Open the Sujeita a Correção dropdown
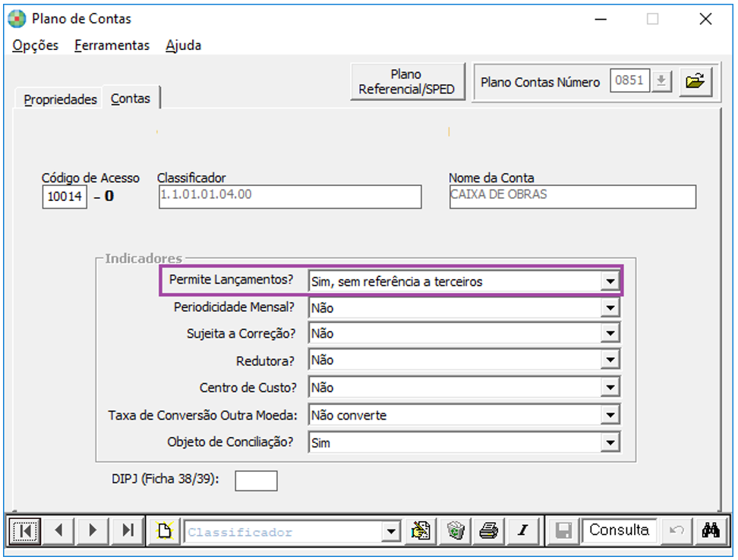Image resolution: width=738 pixels, height=560 pixels. (610, 333)
